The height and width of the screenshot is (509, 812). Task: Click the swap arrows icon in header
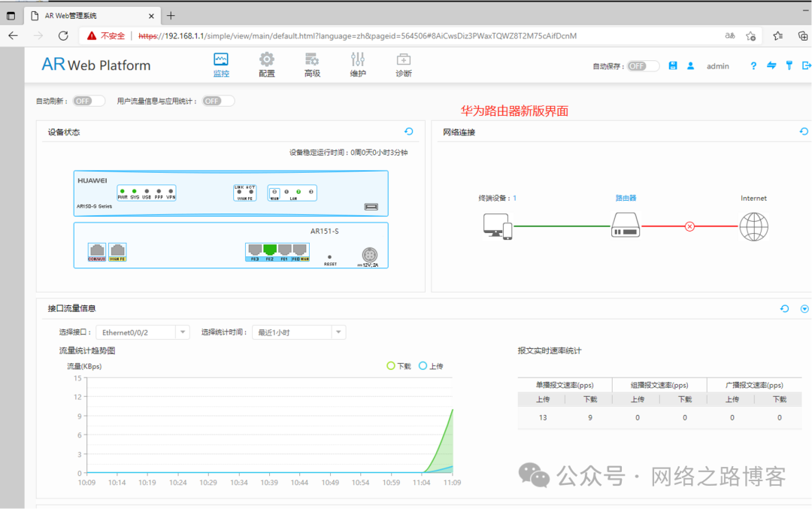pyautogui.click(x=771, y=66)
